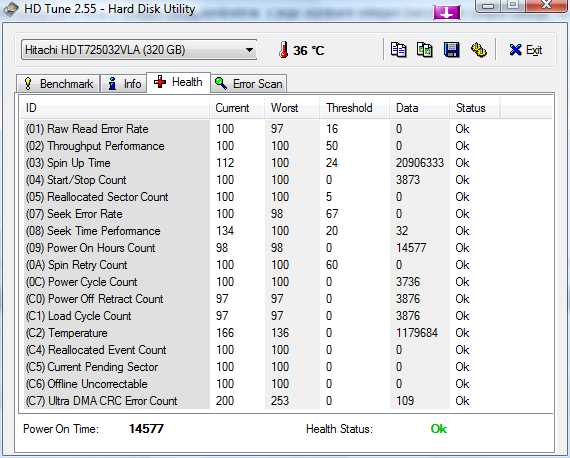Copy info to clipboard icon
The width and height of the screenshot is (570, 458).
pos(398,50)
